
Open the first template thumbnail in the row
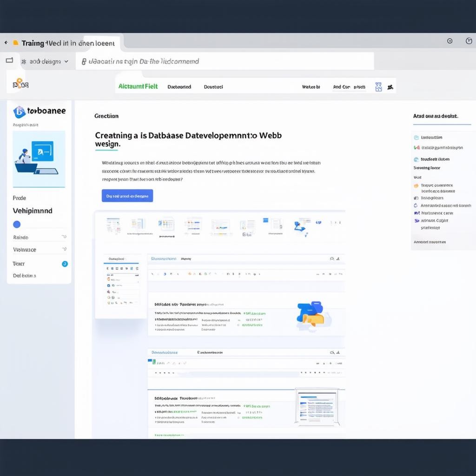point(113,225)
